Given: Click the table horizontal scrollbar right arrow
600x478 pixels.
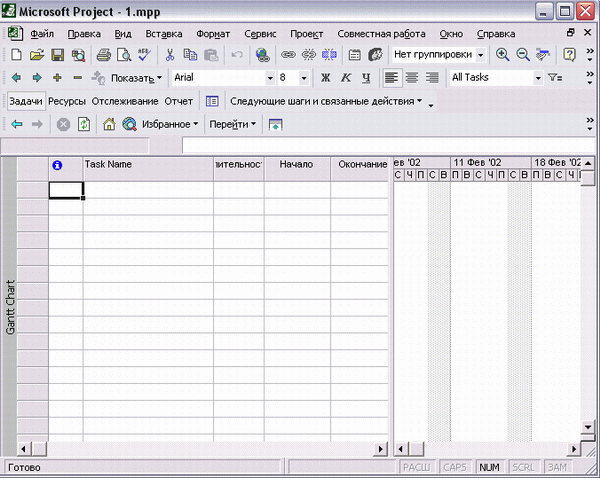Looking at the screenshot, I should click(x=380, y=449).
